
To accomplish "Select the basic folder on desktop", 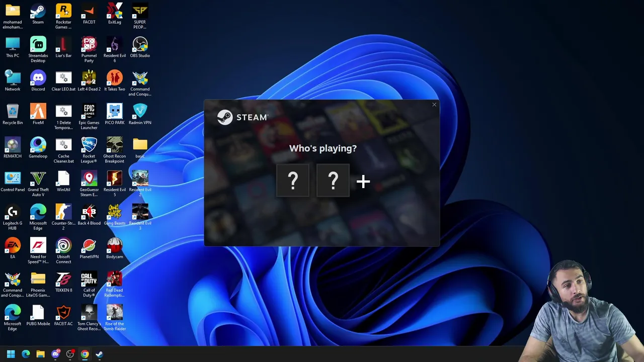I will pos(140,148).
